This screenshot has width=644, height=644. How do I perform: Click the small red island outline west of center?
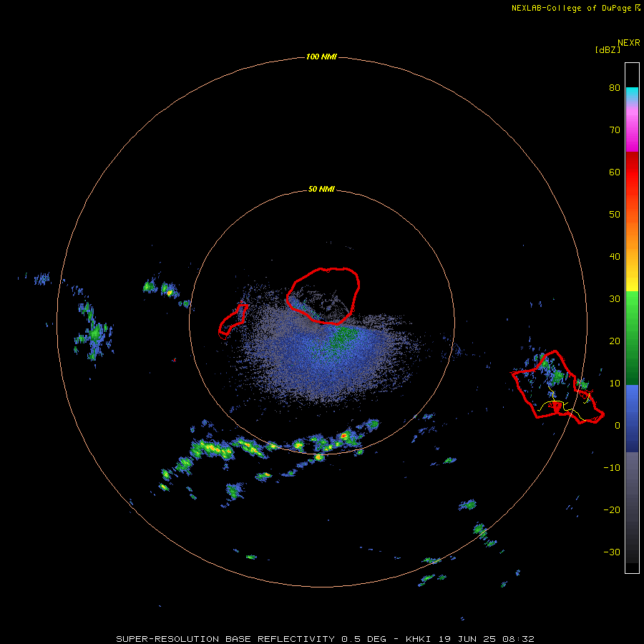click(x=233, y=321)
